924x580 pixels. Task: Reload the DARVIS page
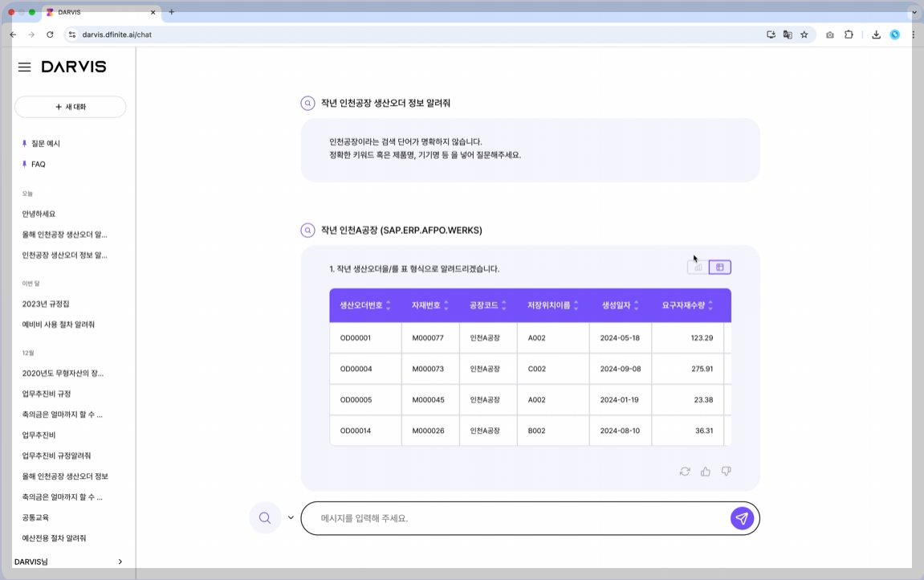click(50, 35)
